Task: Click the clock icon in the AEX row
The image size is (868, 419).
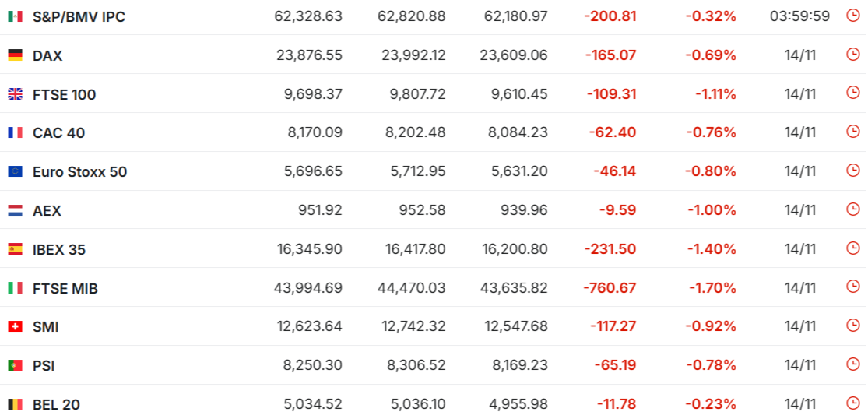Action: pyautogui.click(x=852, y=209)
